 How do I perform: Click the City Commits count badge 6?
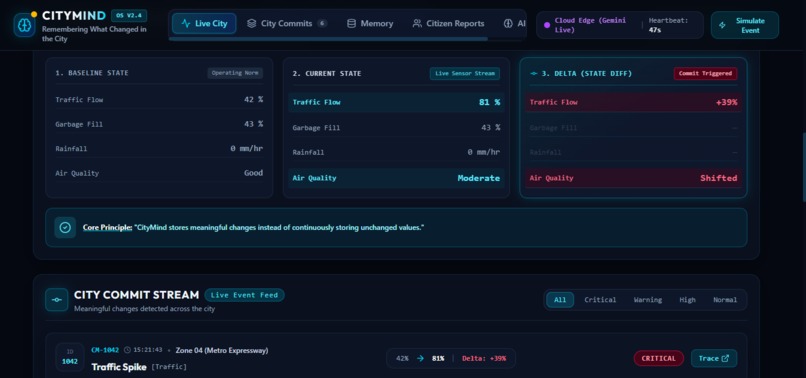tap(322, 24)
